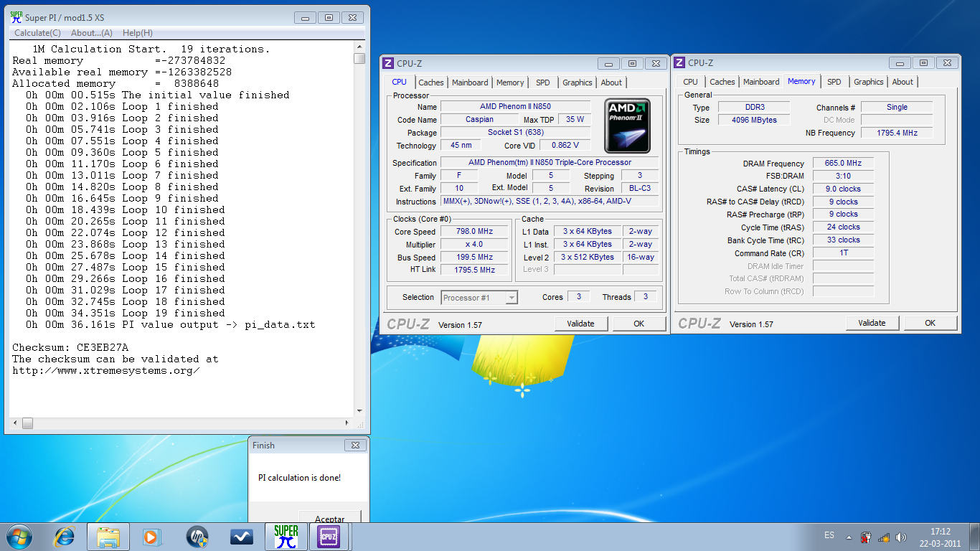Show hidden tray icons arrow
The width and height of the screenshot is (980, 551).
click(849, 537)
